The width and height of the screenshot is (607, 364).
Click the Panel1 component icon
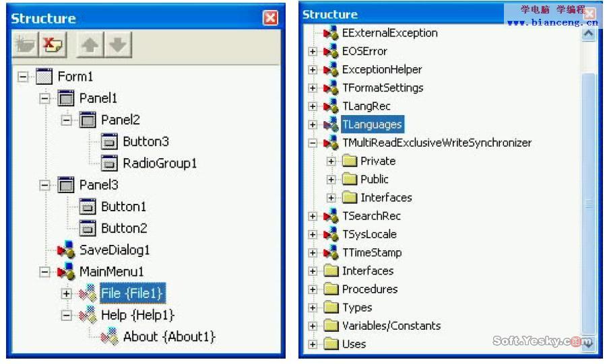point(66,98)
